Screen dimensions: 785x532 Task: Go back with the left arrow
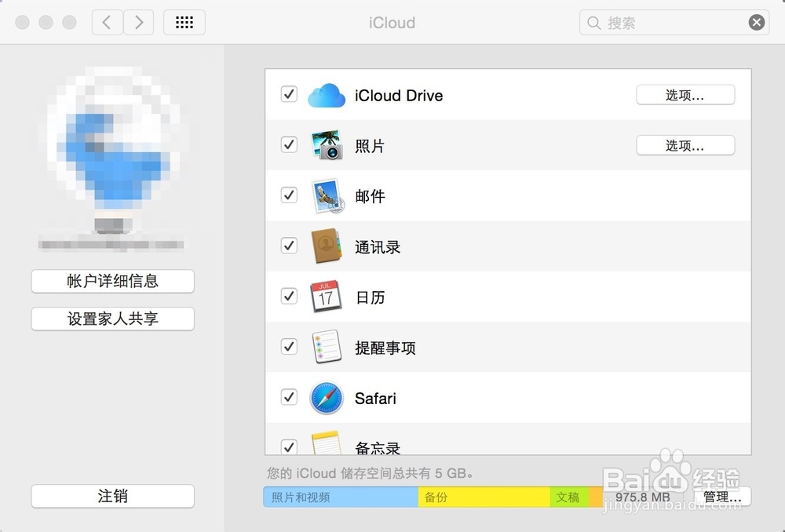[107, 23]
